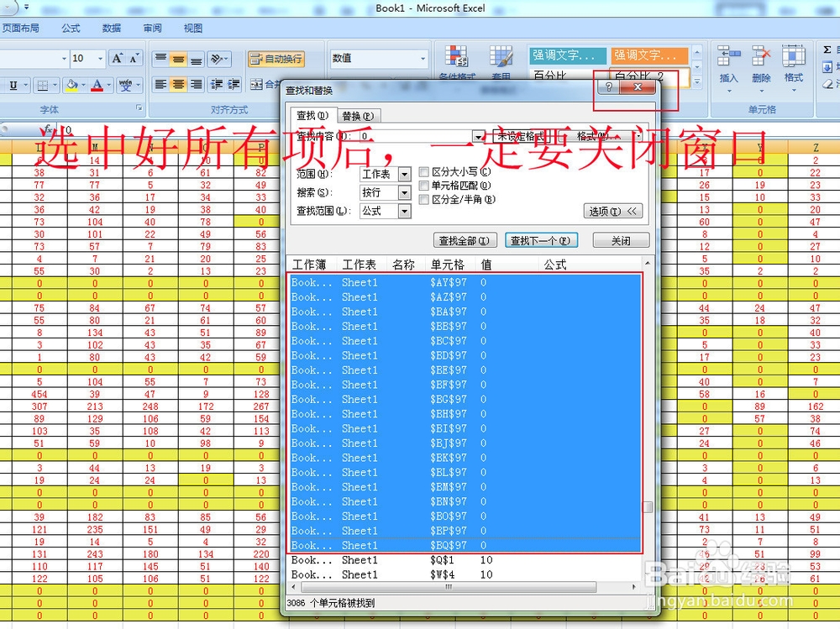Click the results list horizontal scrollbar
840x629 pixels.
[448, 587]
